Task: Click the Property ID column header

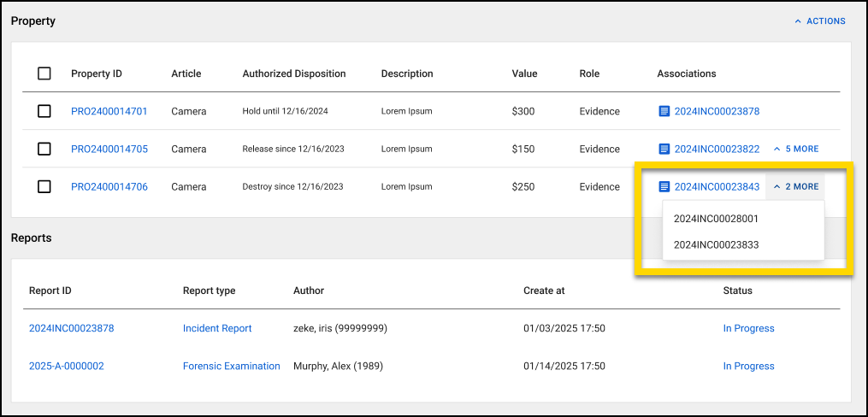Action: (x=97, y=73)
